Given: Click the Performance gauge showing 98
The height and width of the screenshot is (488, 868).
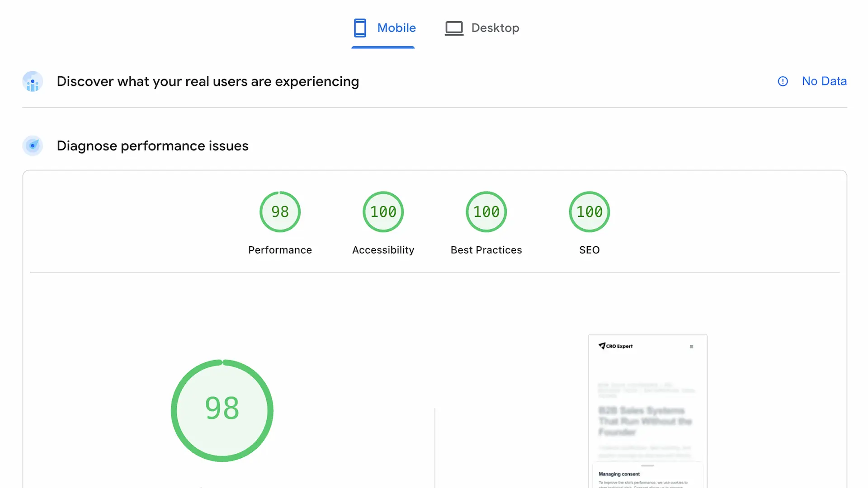Looking at the screenshot, I should [x=279, y=211].
